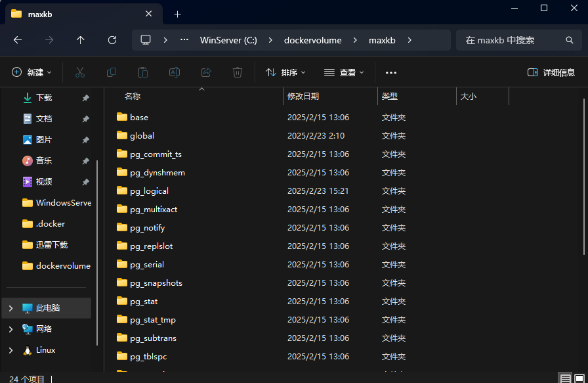Select the maxkb tab

tap(85, 14)
